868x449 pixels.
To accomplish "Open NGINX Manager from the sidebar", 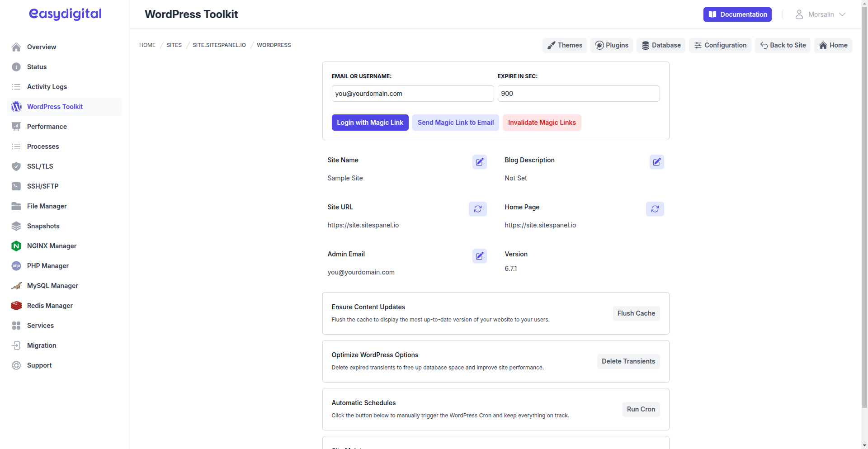I will 52,246.
